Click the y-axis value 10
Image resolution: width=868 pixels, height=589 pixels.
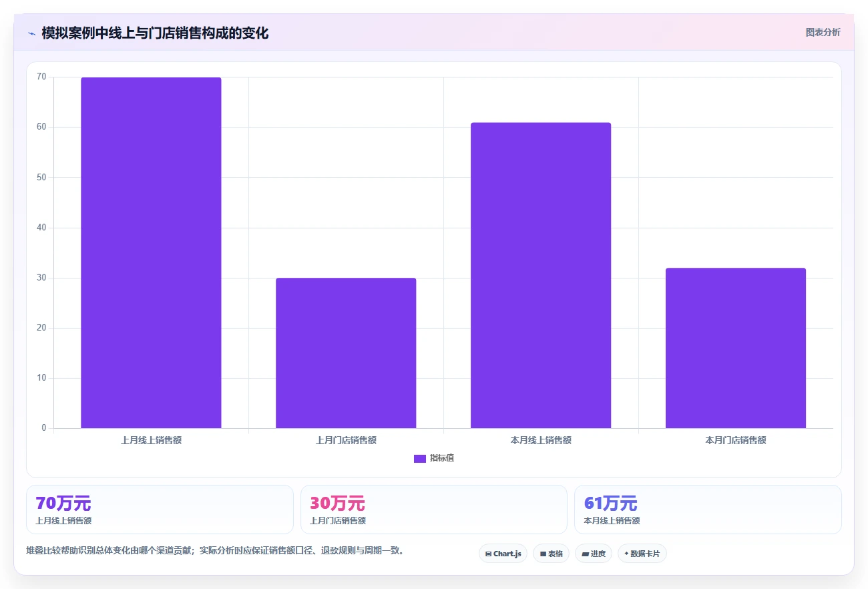pos(41,378)
